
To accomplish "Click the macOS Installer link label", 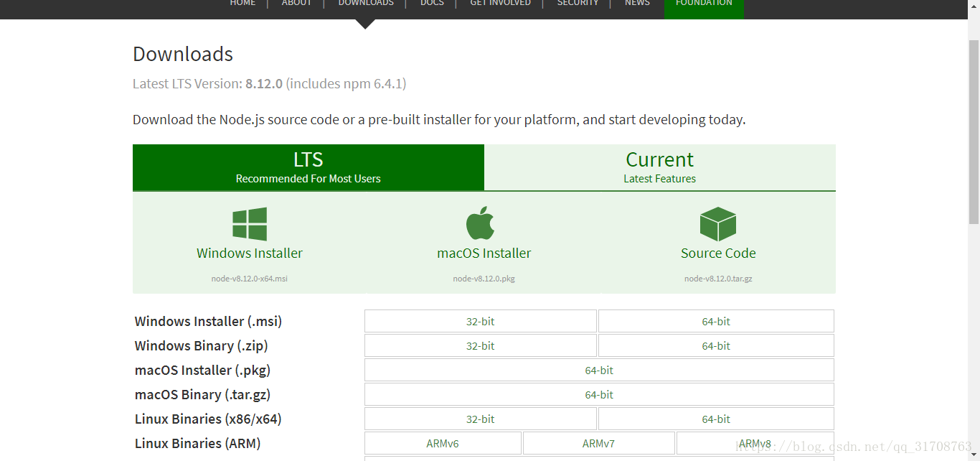I will (x=484, y=253).
